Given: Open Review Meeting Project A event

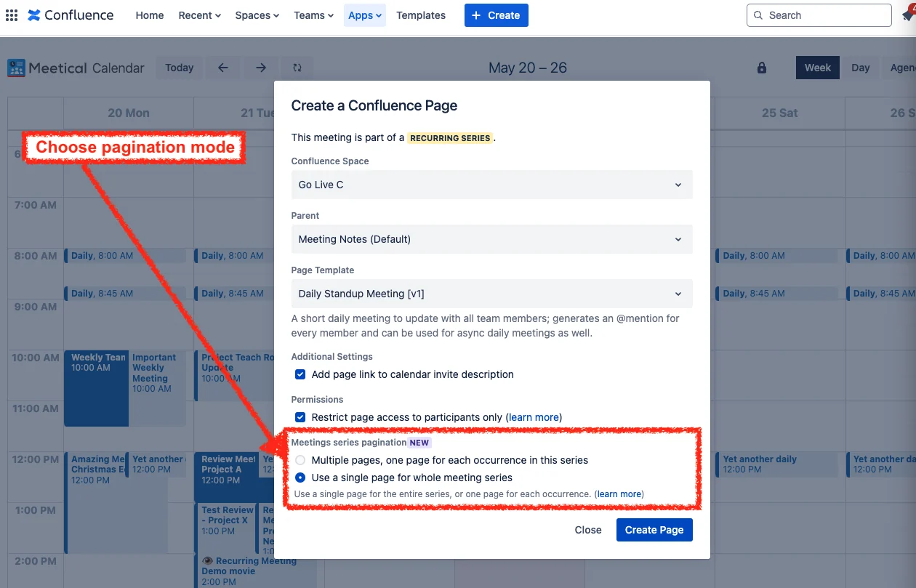Looking at the screenshot, I should click(x=228, y=477).
